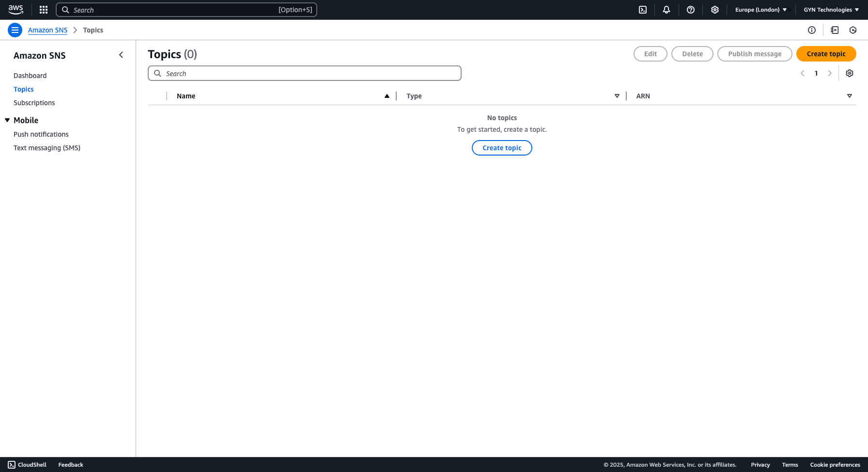The width and height of the screenshot is (868, 472).
Task: Collapse the Mobile section in sidebar
Action: pyautogui.click(x=7, y=120)
